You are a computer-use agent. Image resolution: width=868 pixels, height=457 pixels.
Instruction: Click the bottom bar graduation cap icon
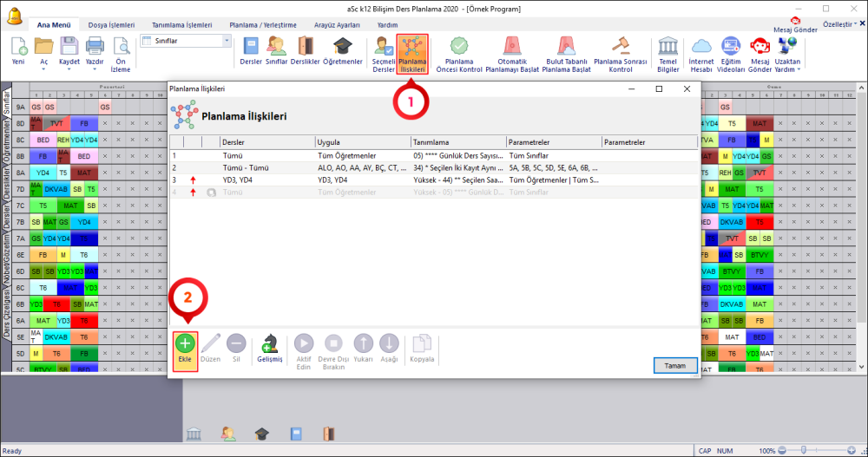coord(262,434)
